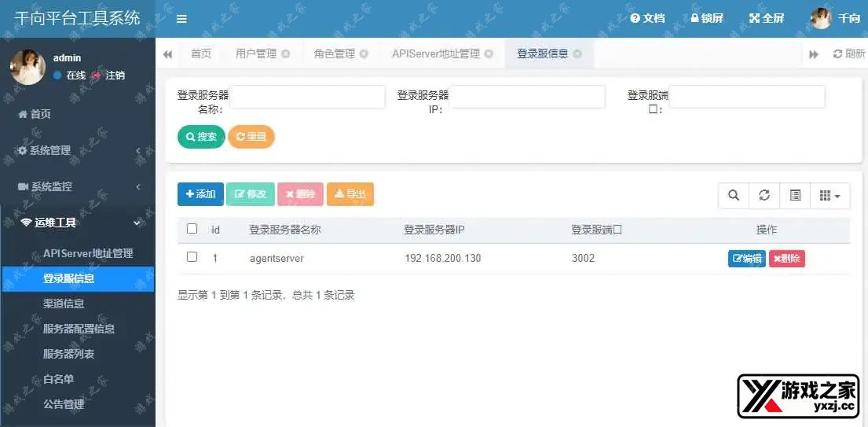Click the green 搜索 search button
868x427 pixels.
tap(202, 137)
